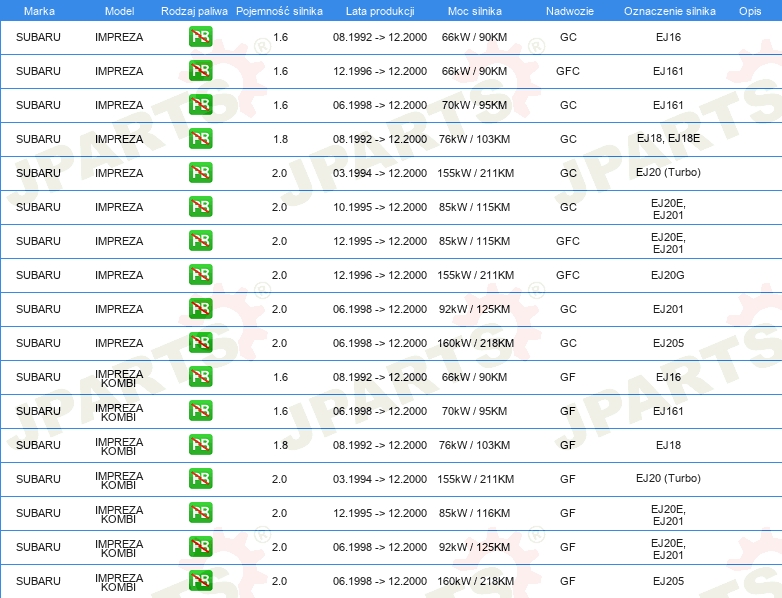Click the Lata produkcji column header
The height and width of the screenshot is (598, 782).
[x=380, y=11]
